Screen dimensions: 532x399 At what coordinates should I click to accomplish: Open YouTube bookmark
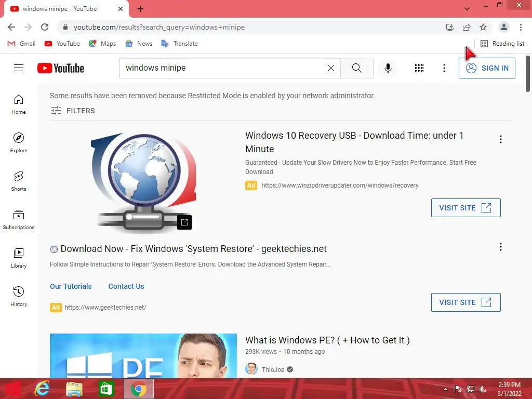tap(62, 44)
